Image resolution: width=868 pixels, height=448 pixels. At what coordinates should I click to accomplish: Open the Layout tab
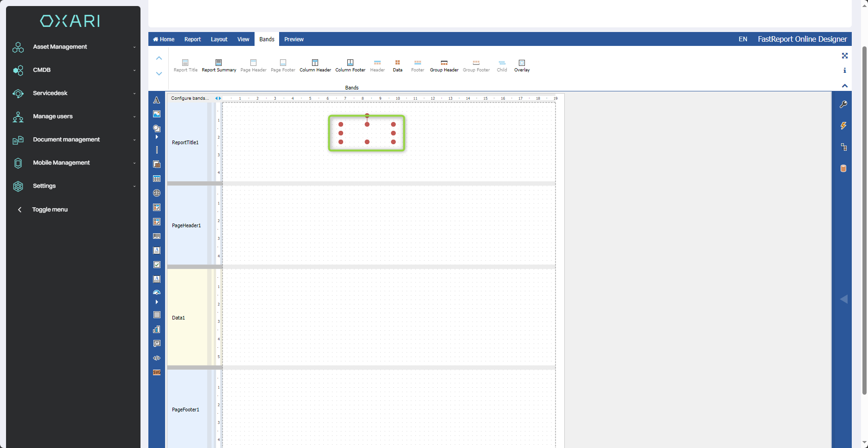pyautogui.click(x=219, y=39)
